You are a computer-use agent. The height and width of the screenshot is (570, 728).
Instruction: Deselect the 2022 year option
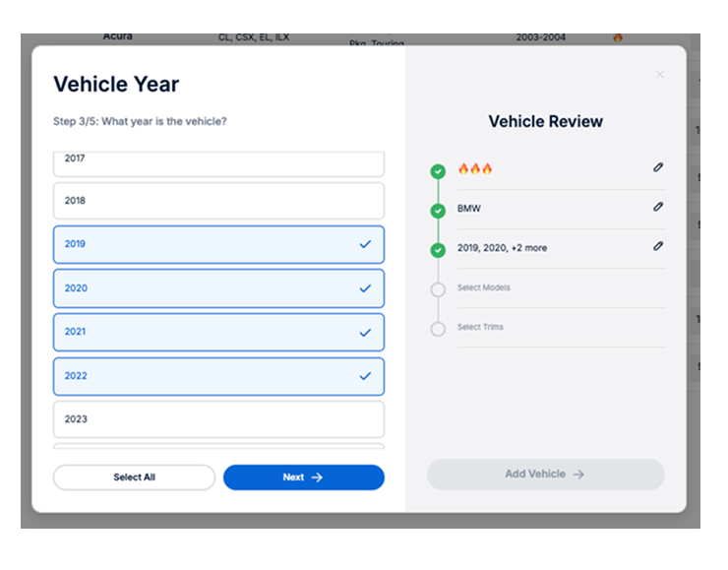[218, 376]
